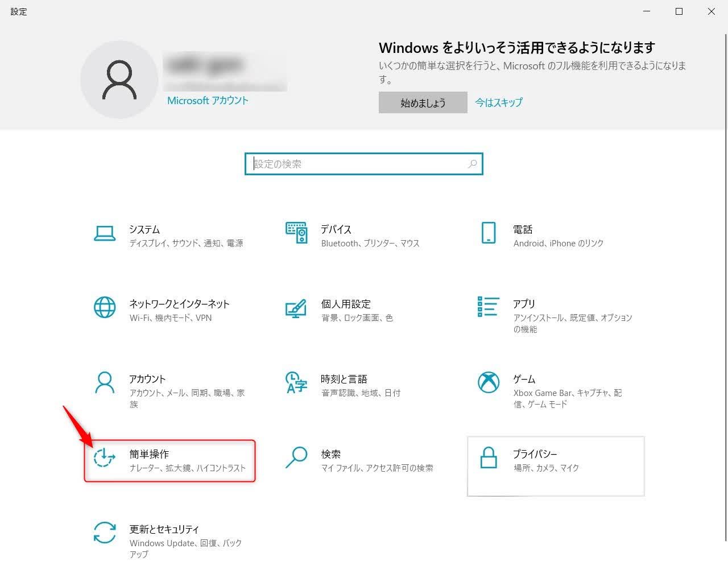
Task: Click the システム category title
Action: click(144, 229)
